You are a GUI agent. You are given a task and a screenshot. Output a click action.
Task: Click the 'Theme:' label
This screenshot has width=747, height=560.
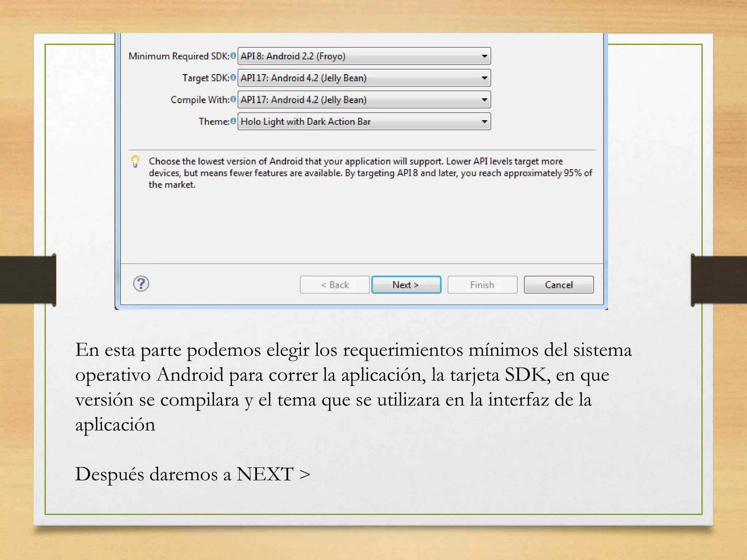(x=214, y=121)
